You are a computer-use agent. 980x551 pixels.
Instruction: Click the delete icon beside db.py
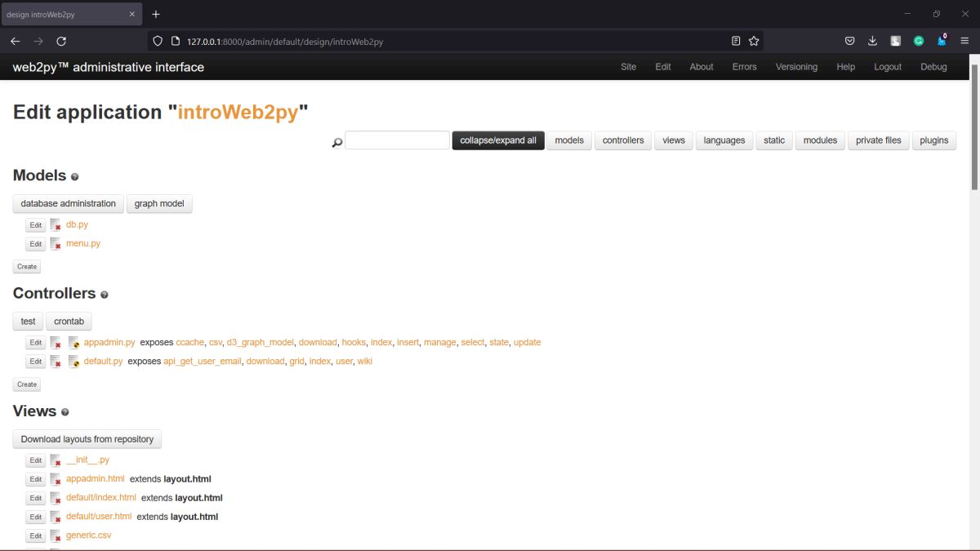[x=56, y=224]
